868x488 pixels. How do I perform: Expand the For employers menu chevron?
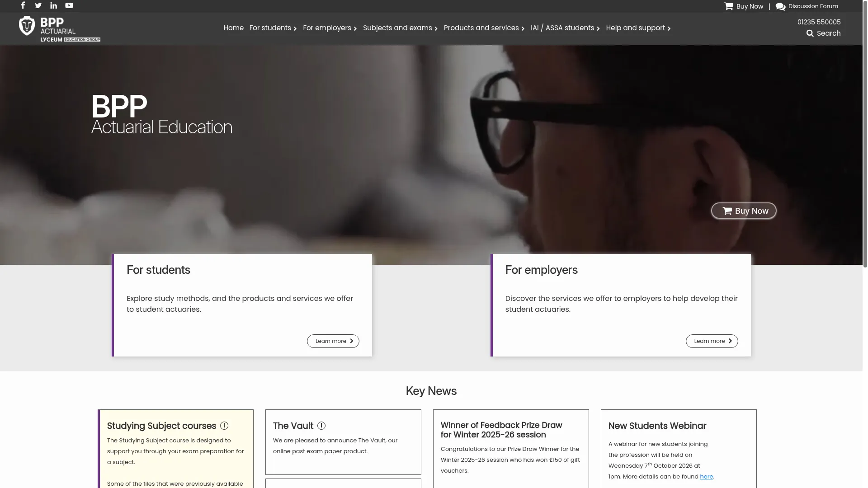tap(355, 28)
